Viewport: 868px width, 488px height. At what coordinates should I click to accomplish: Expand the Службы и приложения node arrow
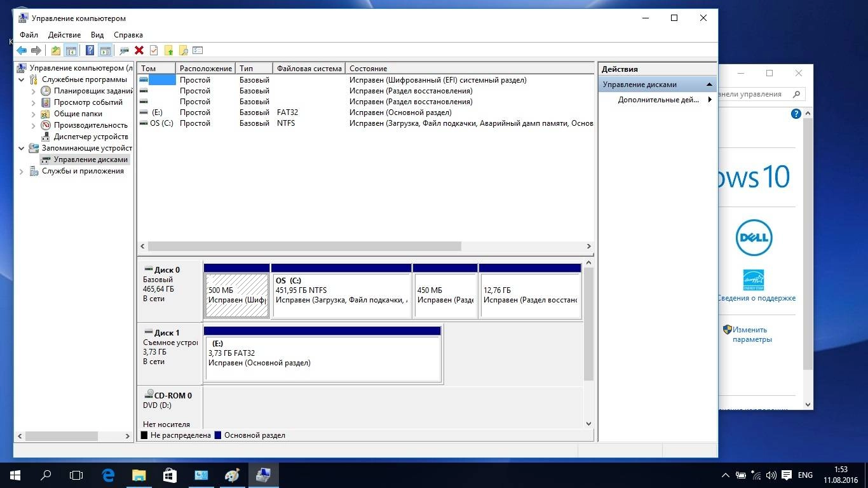(x=22, y=171)
